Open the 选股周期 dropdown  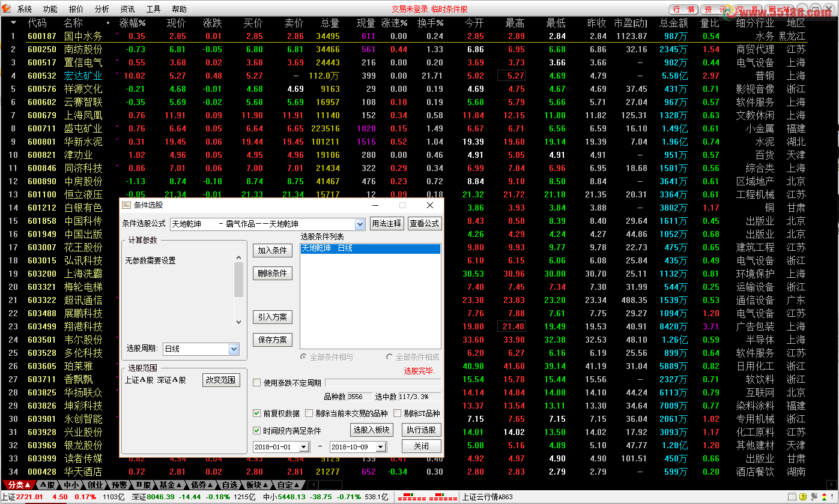234,349
